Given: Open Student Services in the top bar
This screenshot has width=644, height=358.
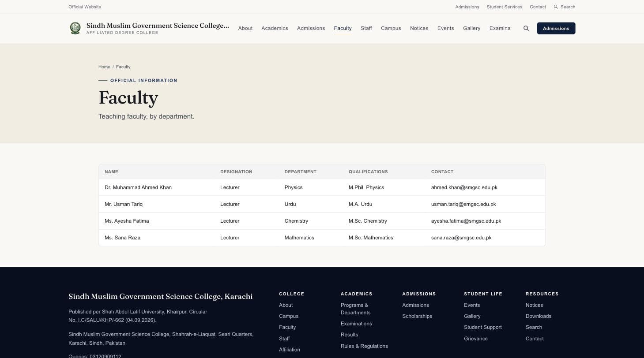Looking at the screenshot, I should (505, 7).
